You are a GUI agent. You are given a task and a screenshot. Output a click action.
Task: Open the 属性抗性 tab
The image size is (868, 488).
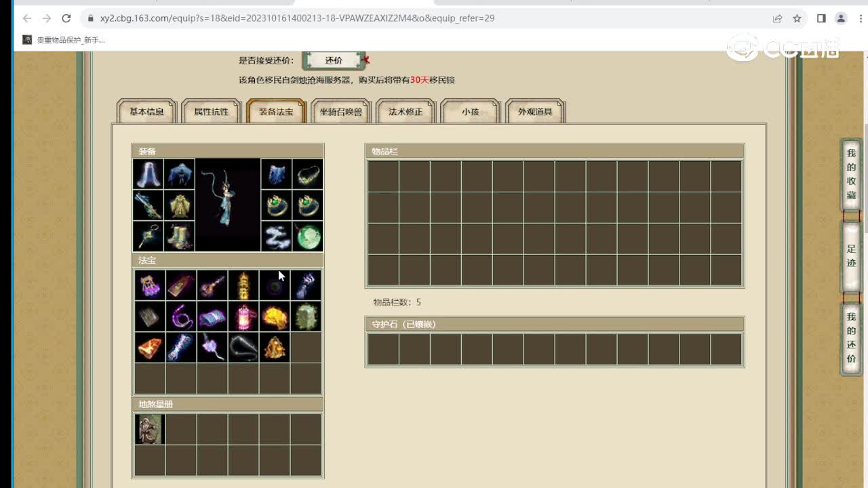[212, 112]
